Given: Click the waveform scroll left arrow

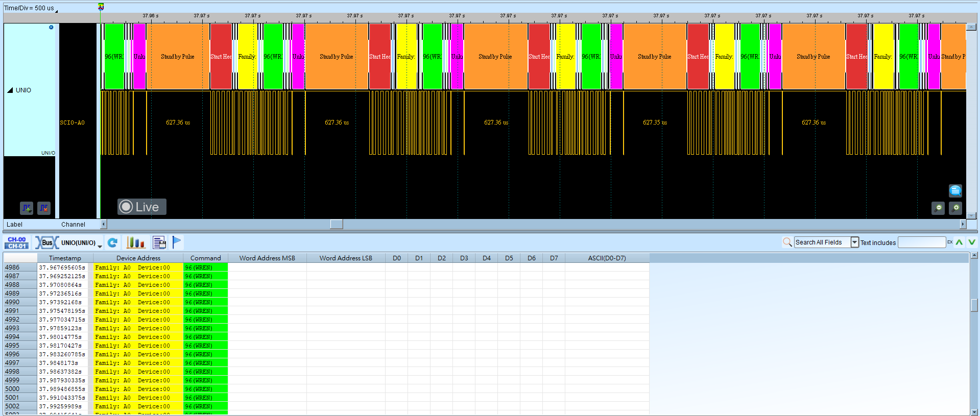Looking at the screenshot, I should coord(104,224).
